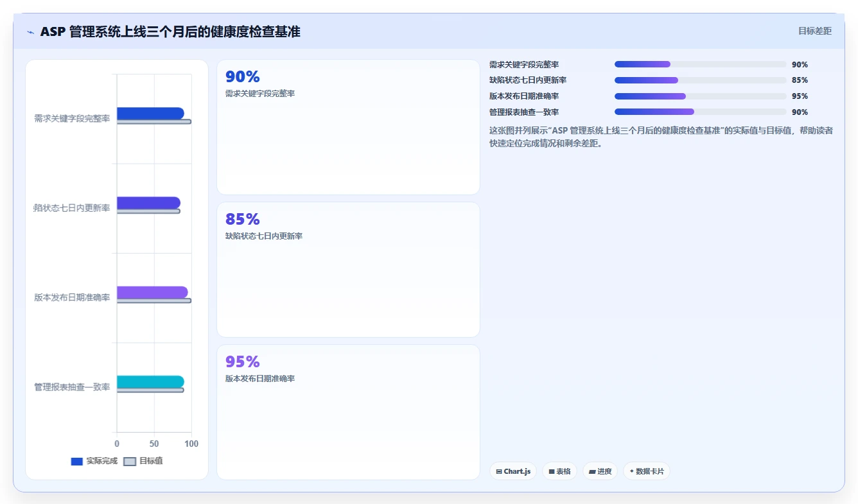Click the 版本发布日期准确率 progress bar
This screenshot has height=504, width=858.
[x=700, y=96]
